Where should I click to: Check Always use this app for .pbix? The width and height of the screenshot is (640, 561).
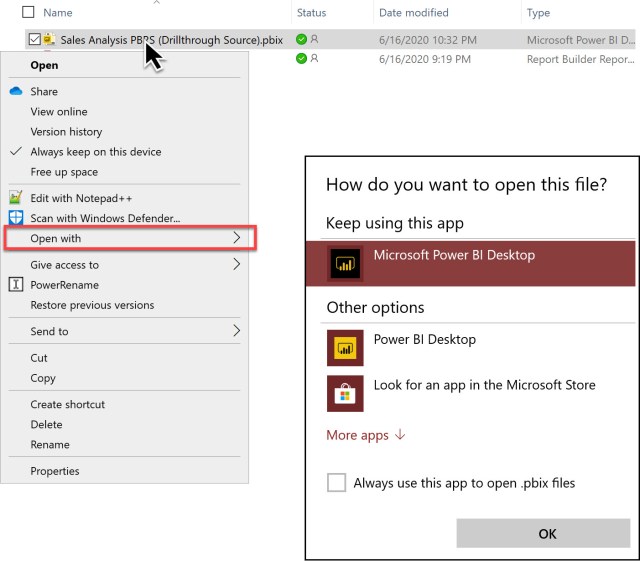pyautogui.click(x=336, y=483)
